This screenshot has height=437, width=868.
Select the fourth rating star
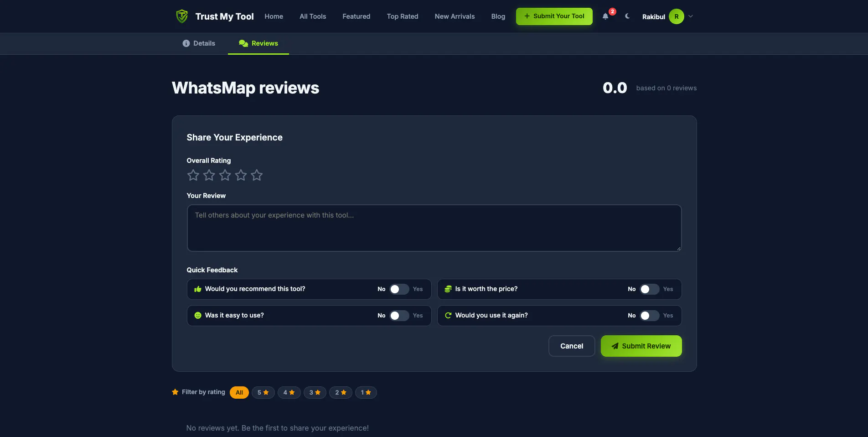pyautogui.click(x=241, y=175)
